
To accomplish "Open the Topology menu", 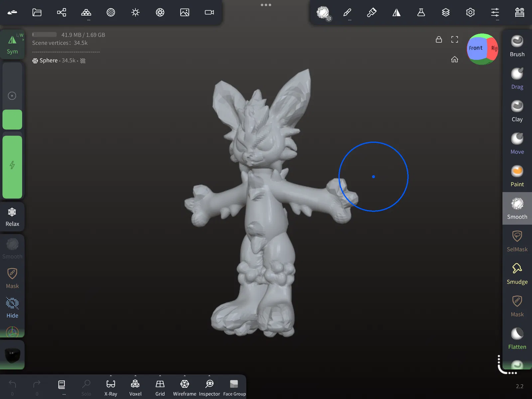I will (x=86, y=13).
